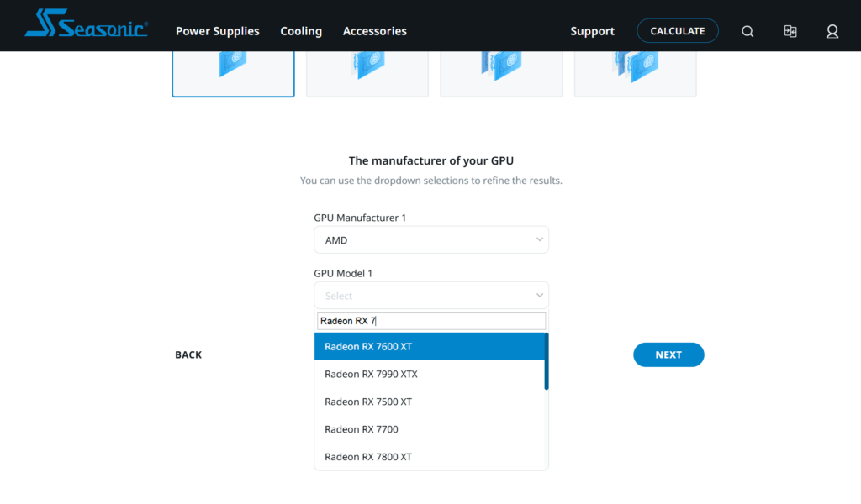Collapse the GPU Model 1 dropdown
This screenshot has height=504, width=861.
431,296
